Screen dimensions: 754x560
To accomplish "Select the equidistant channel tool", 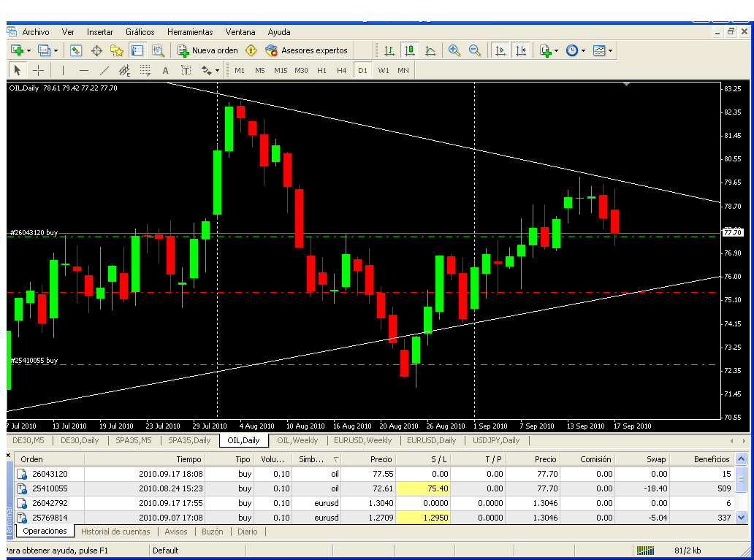I will (x=124, y=70).
